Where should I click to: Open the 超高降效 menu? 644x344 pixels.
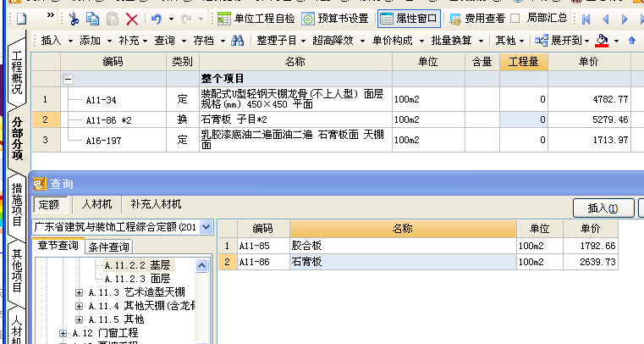click(339, 41)
